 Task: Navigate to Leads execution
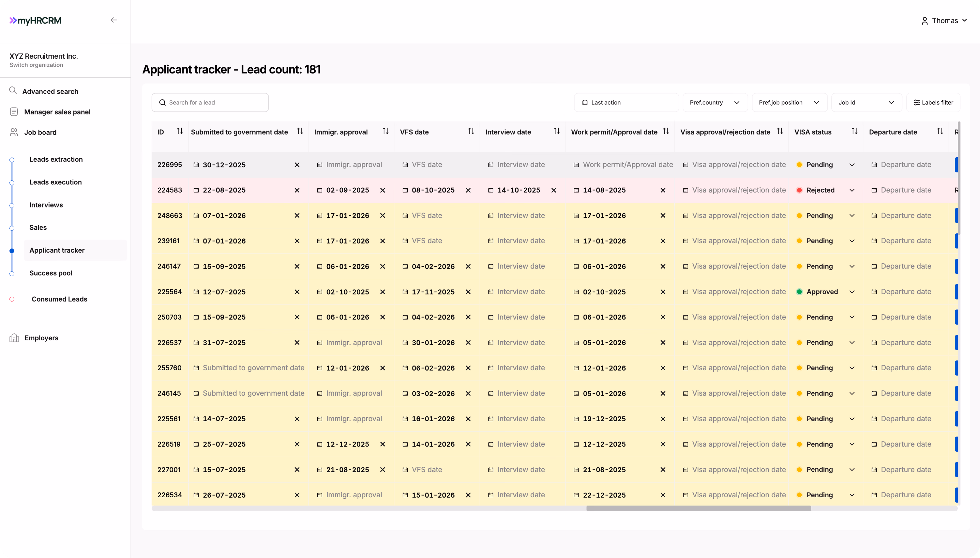click(x=55, y=182)
